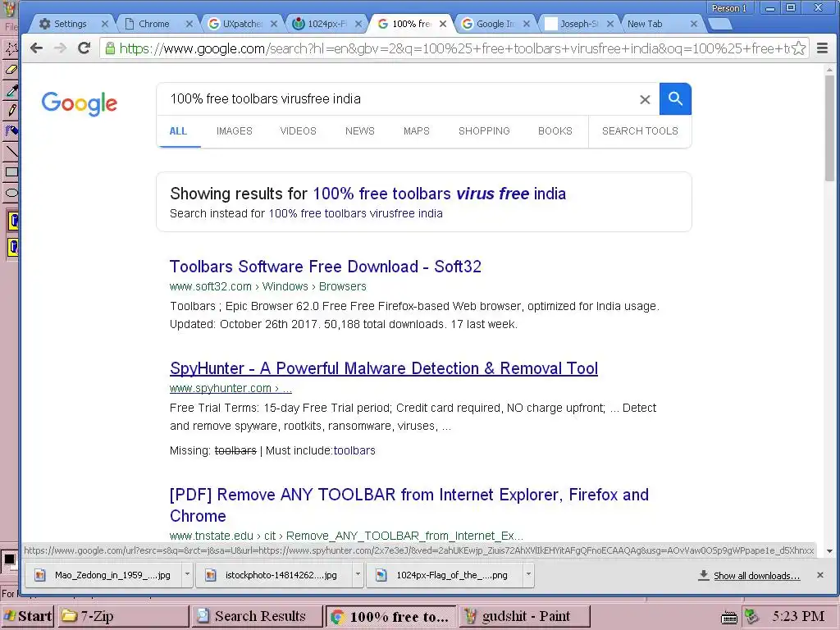Select the MAPS search category

point(416,130)
